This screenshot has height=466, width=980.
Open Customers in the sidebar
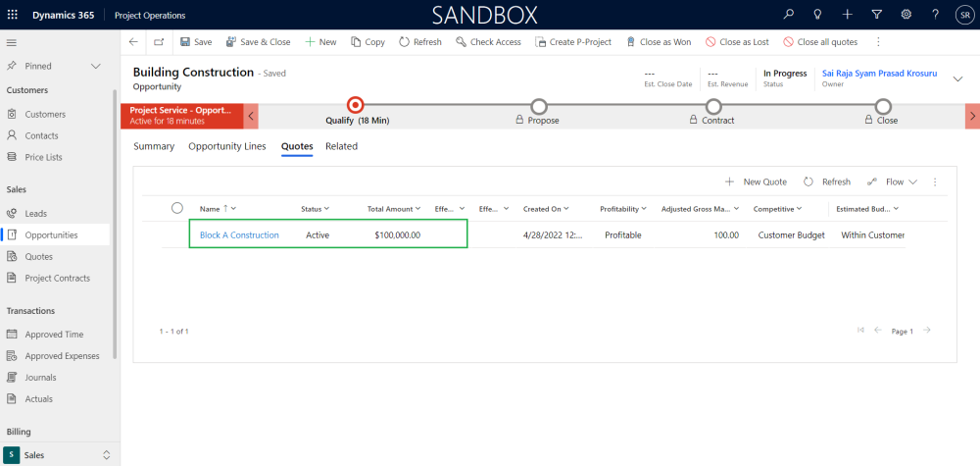click(45, 115)
